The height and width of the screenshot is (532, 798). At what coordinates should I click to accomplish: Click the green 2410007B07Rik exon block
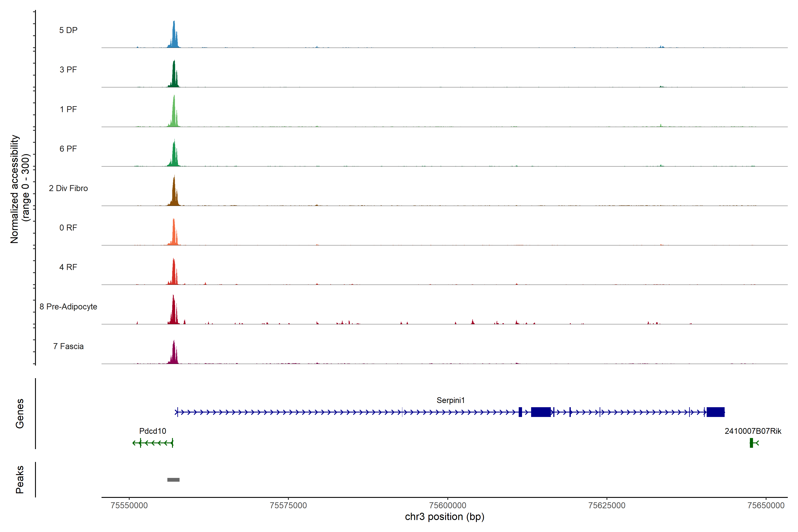751,443
